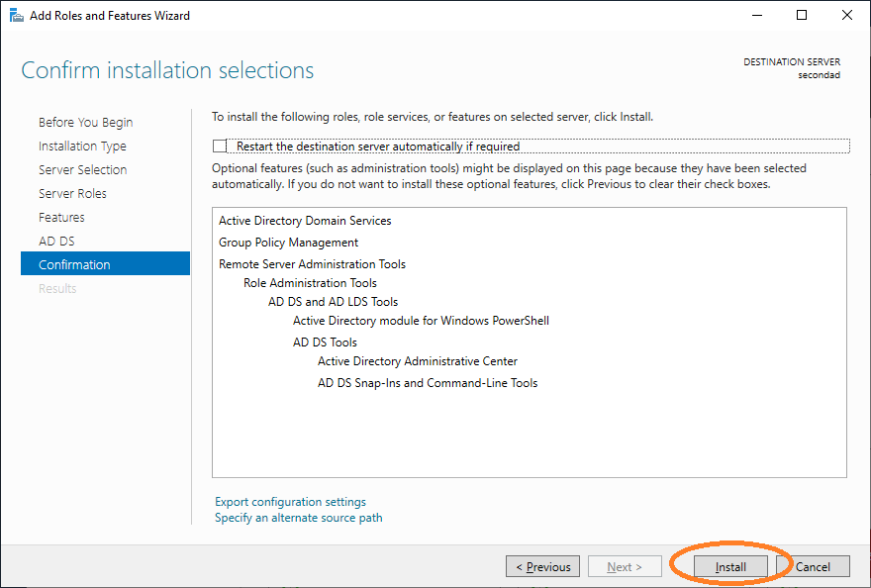Go back with the Previous button

542,567
